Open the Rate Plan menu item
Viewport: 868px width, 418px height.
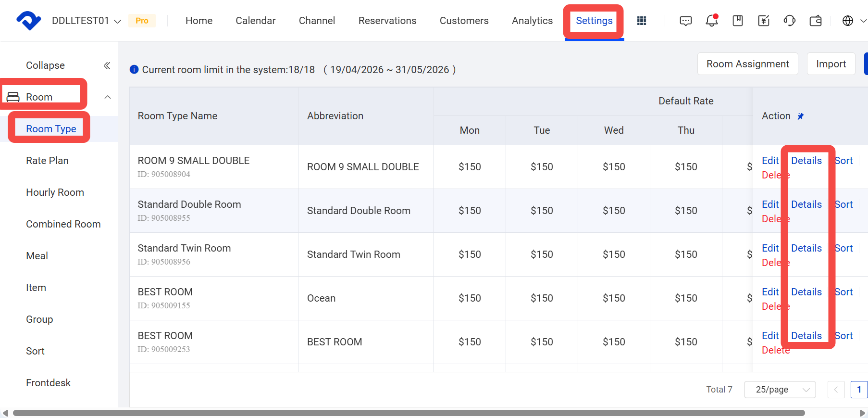click(x=47, y=161)
